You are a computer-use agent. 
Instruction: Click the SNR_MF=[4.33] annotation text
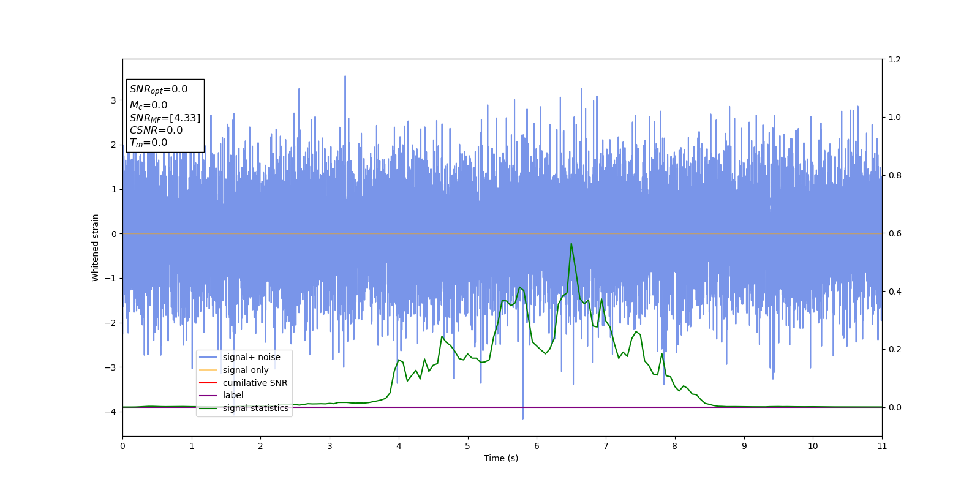coord(165,118)
